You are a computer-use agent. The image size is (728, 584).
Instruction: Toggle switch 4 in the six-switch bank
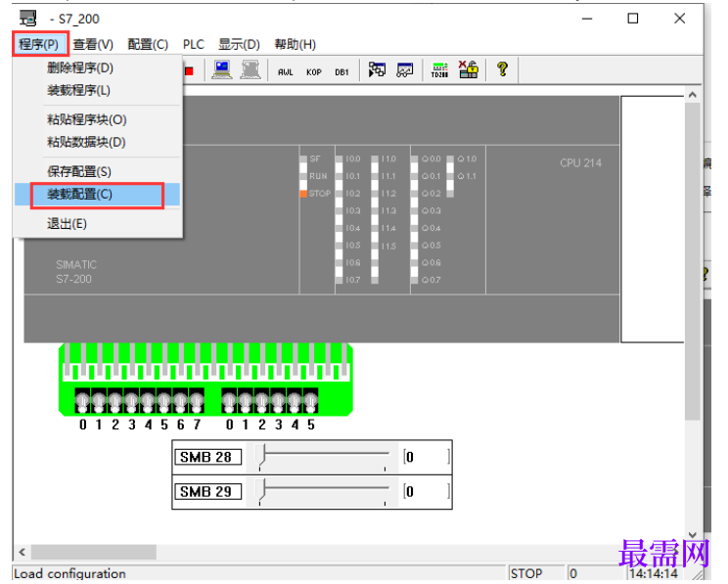[x=295, y=401]
